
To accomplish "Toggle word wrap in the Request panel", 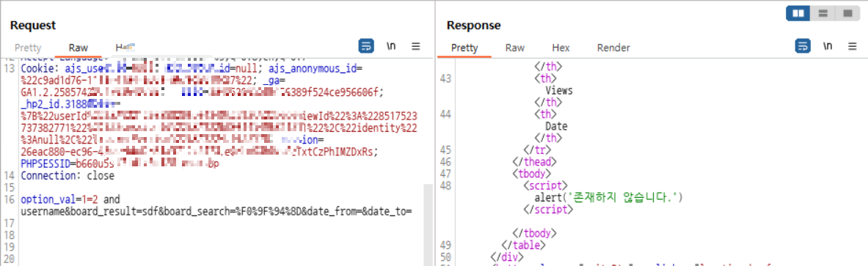I will point(366,46).
